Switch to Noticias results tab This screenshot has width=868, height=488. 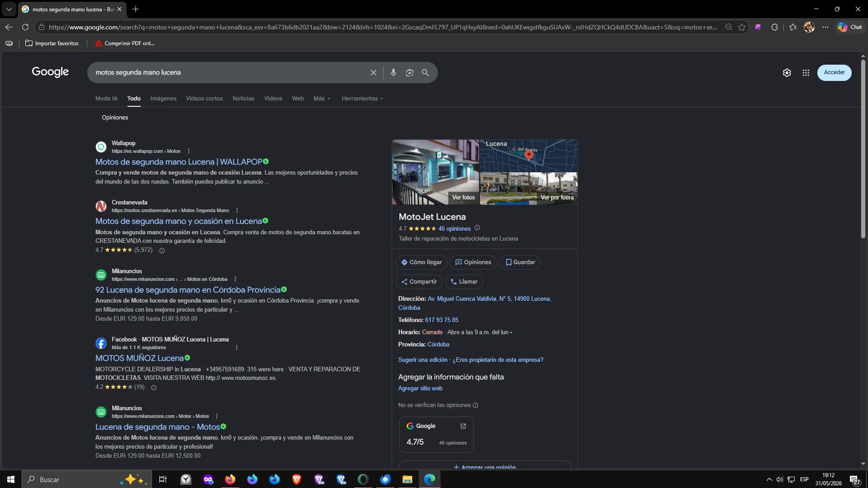[243, 99]
